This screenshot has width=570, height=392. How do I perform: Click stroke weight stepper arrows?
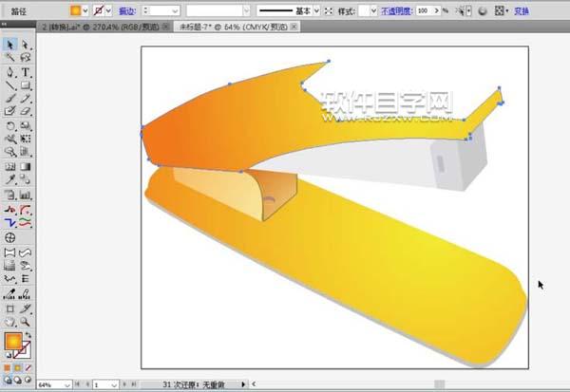coord(145,10)
